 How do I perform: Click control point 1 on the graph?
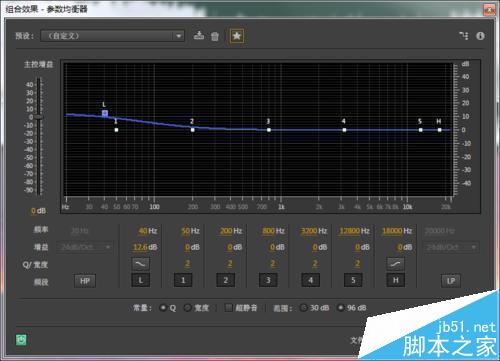point(116,130)
